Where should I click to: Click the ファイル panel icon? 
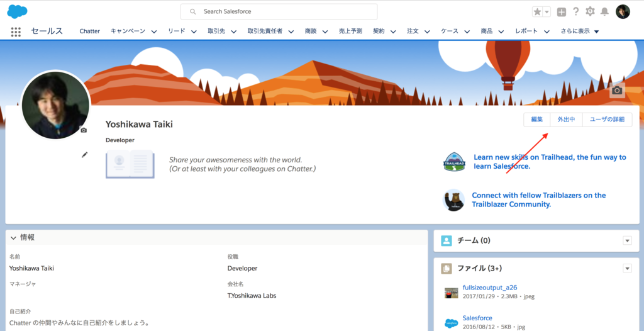click(447, 269)
